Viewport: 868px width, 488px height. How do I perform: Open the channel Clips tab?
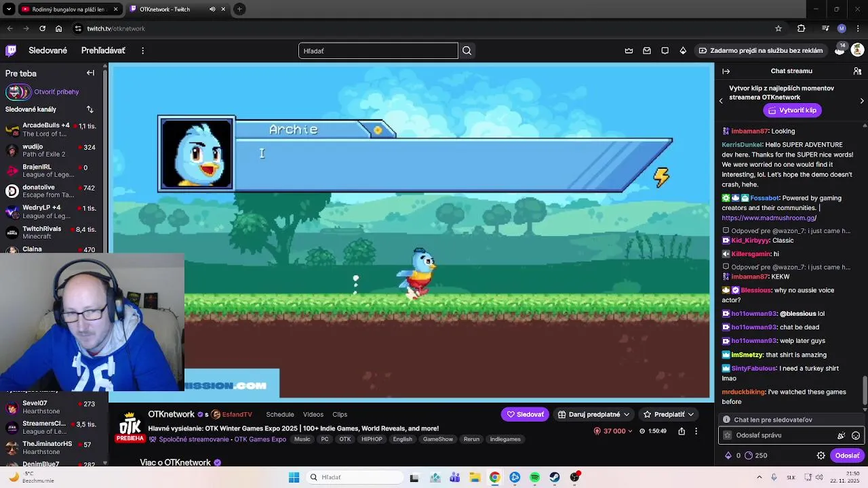tap(340, 415)
